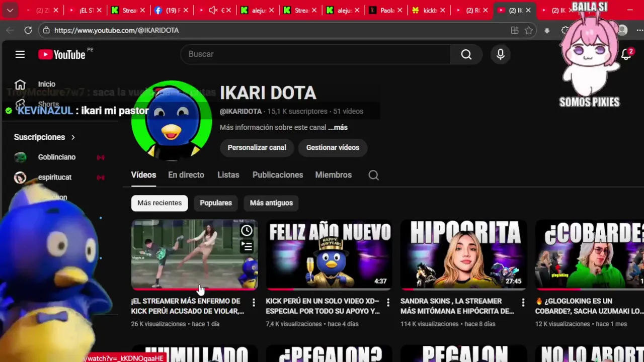This screenshot has height=362, width=644.
Task: Click the search magnifier button
Action: tap(466, 54)
